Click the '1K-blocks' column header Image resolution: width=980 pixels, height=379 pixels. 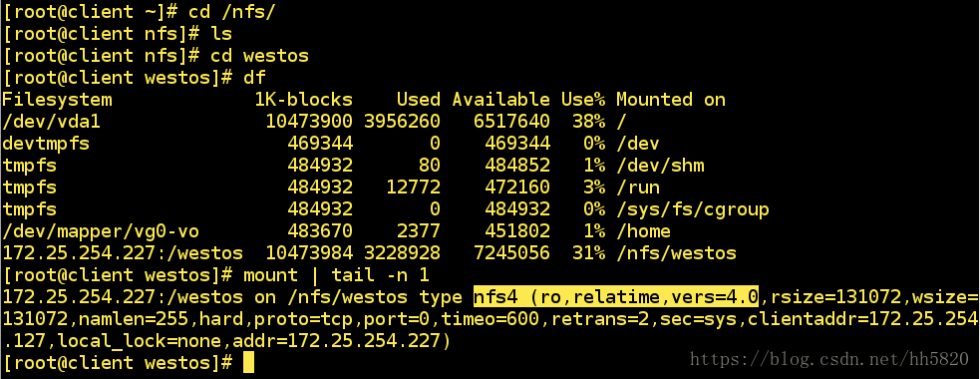303,100
